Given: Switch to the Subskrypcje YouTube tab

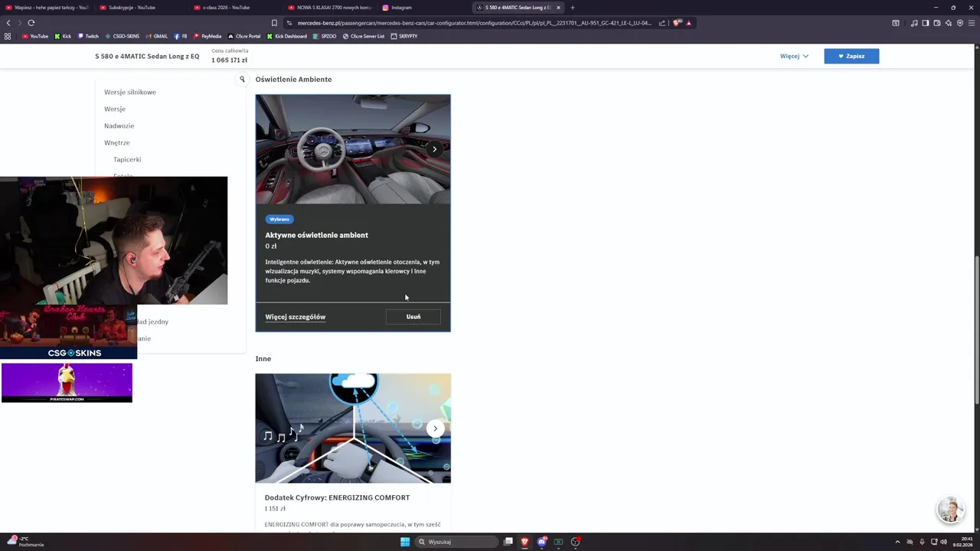Looking at the screenshot, I should pos(139,8).
